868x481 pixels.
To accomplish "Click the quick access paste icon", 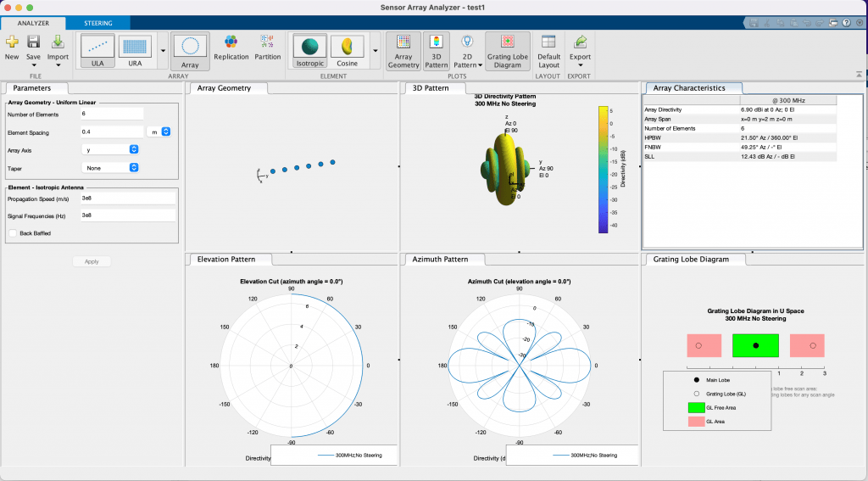I will (x=793, y=23).
